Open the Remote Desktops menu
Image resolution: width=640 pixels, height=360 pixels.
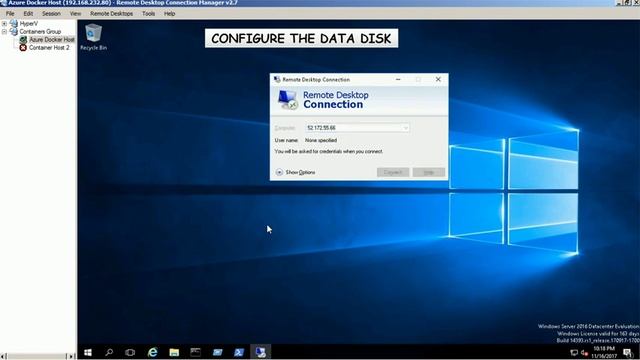pos(111,13)
